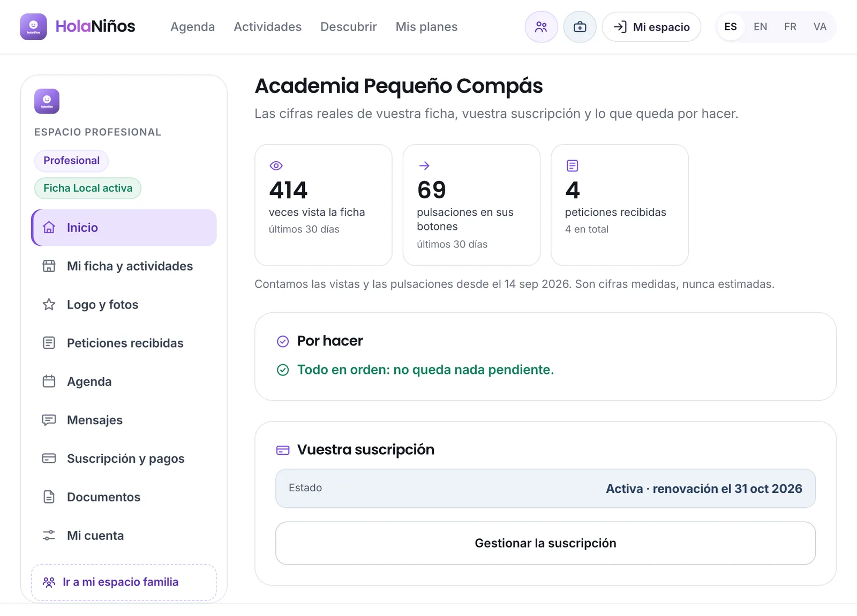Click the card icon beside Vuestra suscripción
Screen dimensions: 857x616
tap(283, 450)
